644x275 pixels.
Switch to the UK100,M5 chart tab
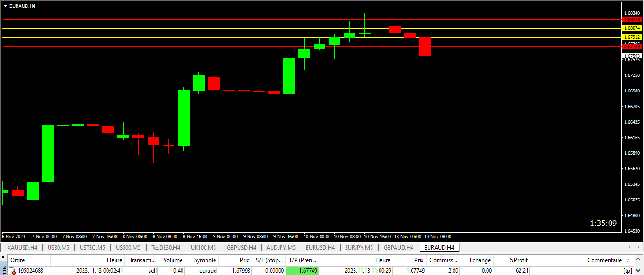coord(203,247)
